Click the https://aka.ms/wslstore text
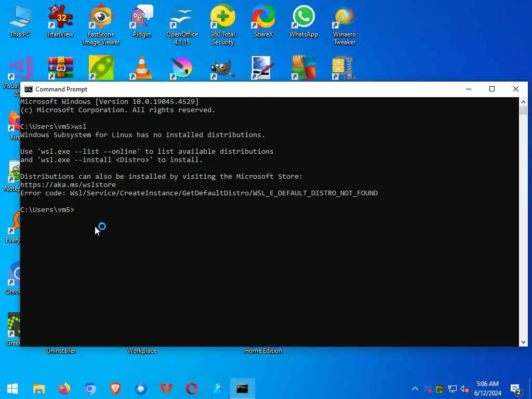The image size is (532, 399). coord(68,185)
